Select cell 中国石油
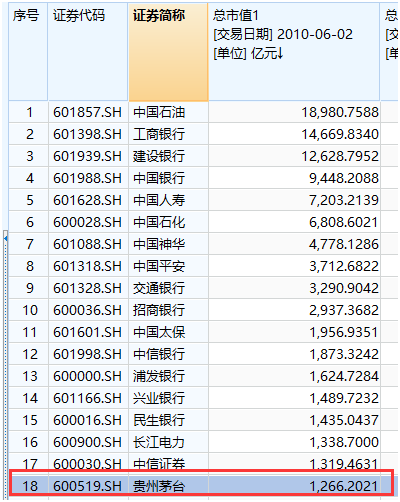This screenshot has width=400, height=502. pyautogui.click(x=168, y=112)
